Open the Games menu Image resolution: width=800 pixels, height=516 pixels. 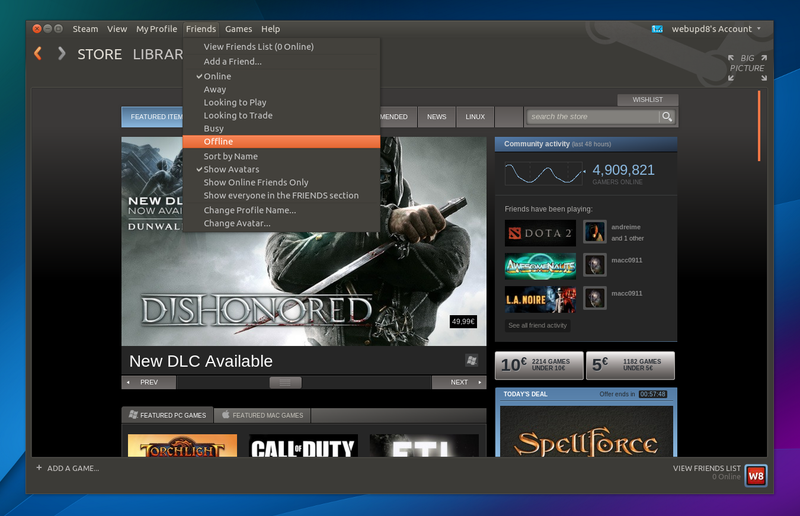coord(238,29)
